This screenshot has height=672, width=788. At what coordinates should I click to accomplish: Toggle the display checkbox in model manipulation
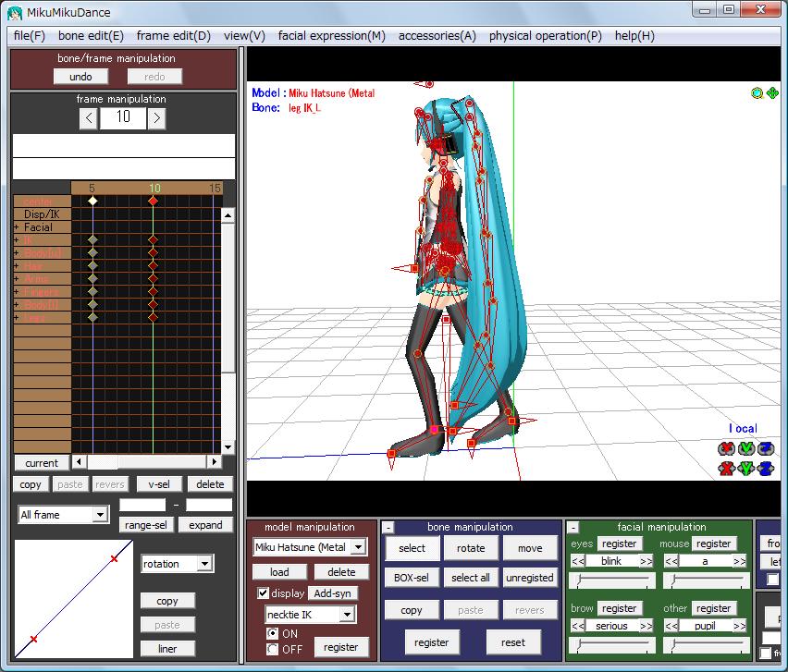(x=263, y=593)
